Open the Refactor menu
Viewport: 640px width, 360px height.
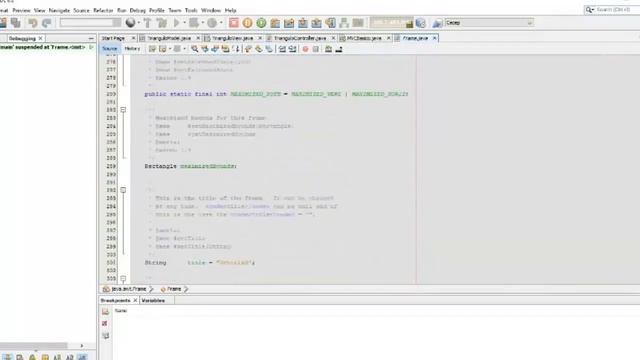(103, 10)
